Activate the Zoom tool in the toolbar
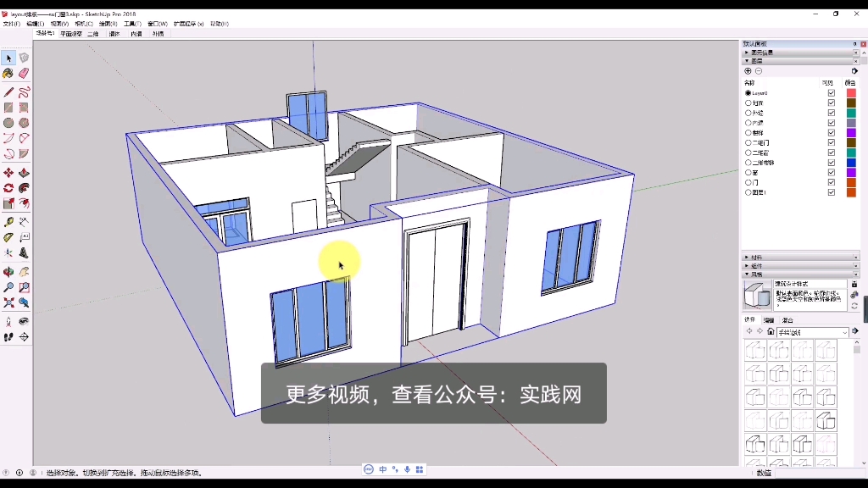 pyautogui.click(x=8, y=286)
